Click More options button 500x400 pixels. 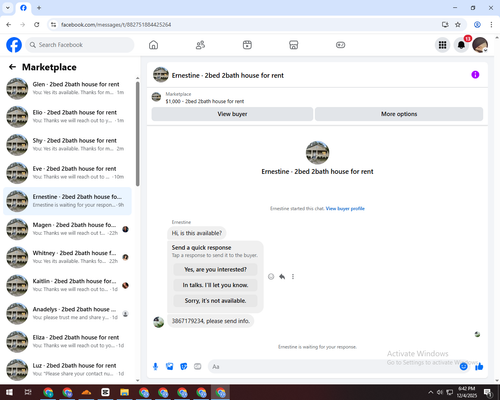click(399, 114)
